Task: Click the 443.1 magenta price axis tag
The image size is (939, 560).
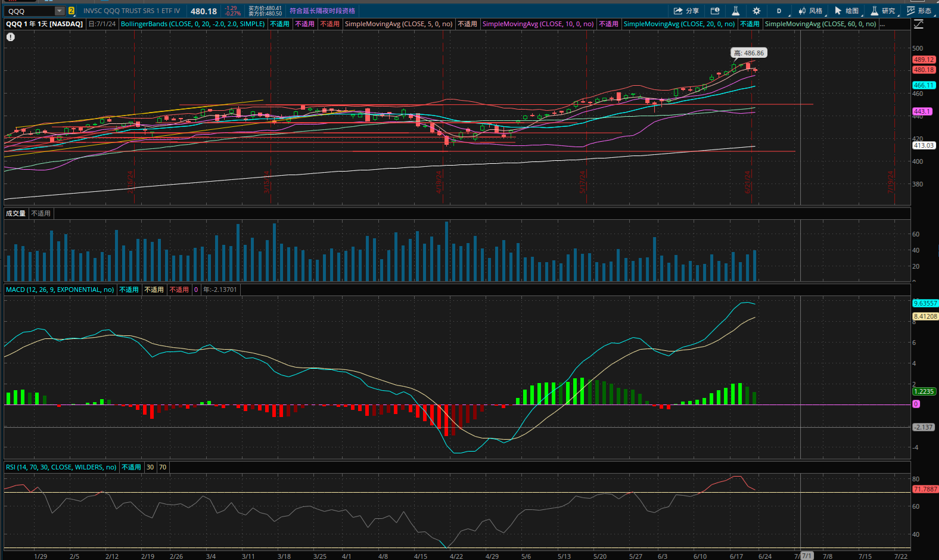Action: pyautogui.click(x=922, y=111)
